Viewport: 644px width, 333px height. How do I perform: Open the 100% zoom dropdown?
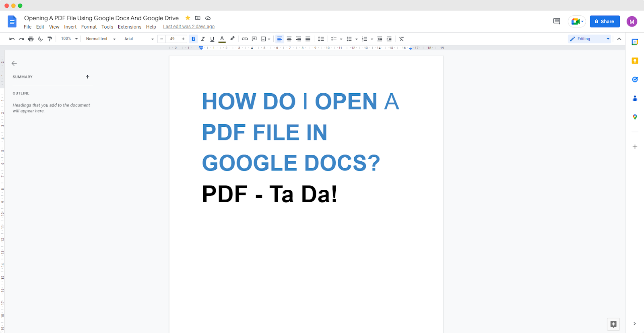(69, 39)
